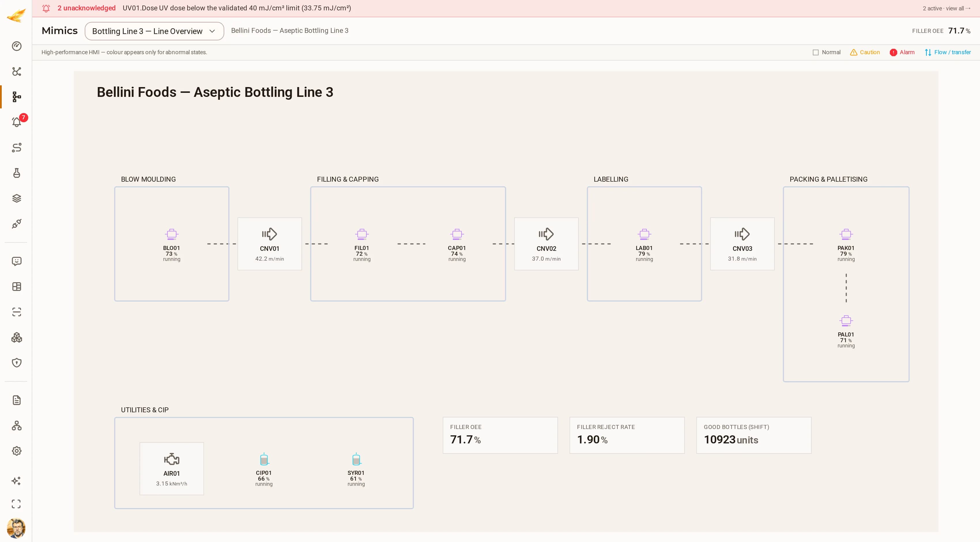Click the Flow / transfer legend arrows
Viewport: 980px width, 542px height.
click(x=928, y=52)
